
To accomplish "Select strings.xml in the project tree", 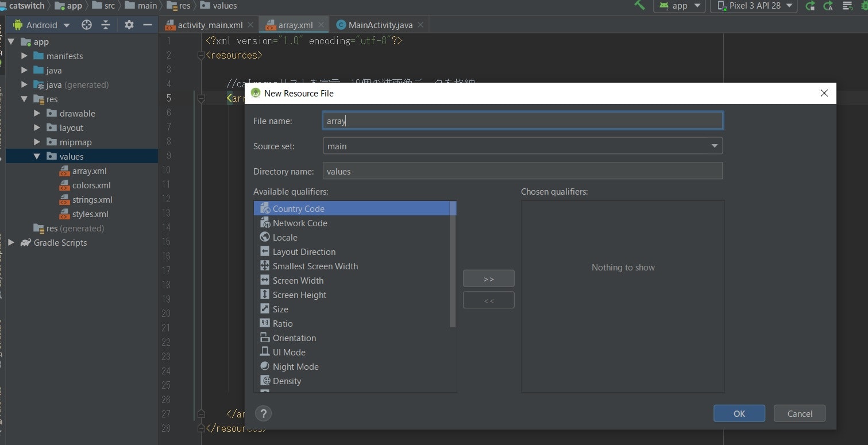I will 86,199.
